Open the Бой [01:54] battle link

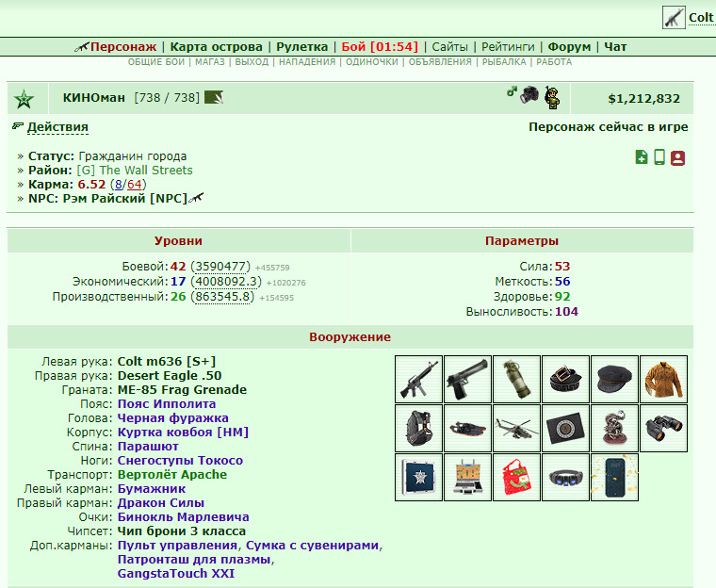coord(380,46)
